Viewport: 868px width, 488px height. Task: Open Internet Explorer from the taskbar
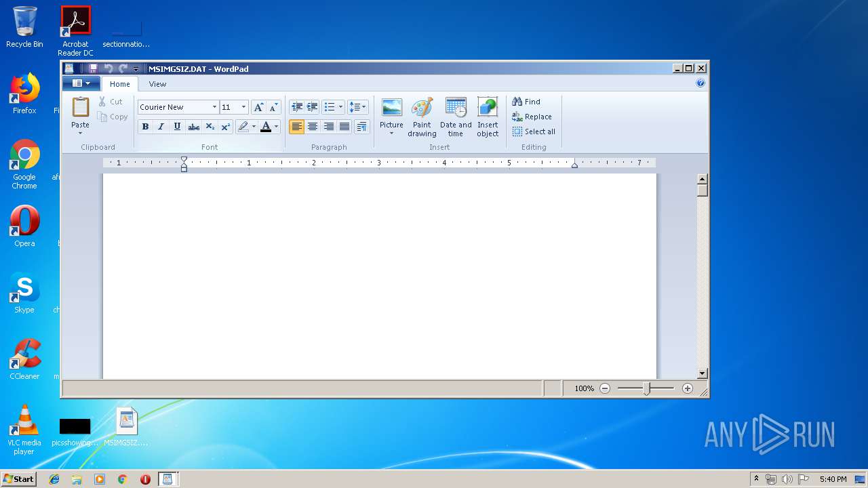pyautogui.click(x=54, y=479)
